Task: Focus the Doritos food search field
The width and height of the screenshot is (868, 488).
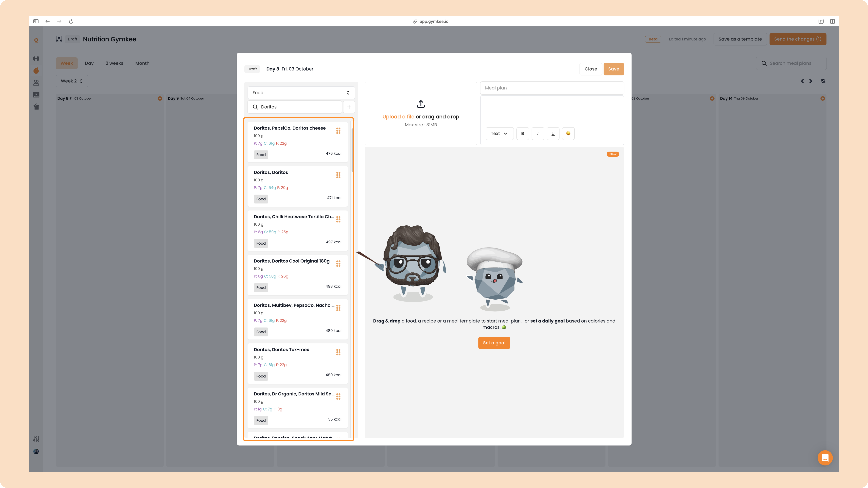Action: [x=295, y=107]
